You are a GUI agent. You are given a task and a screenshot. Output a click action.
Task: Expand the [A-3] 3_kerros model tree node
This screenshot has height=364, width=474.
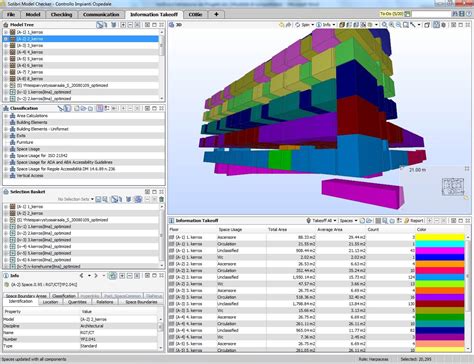pos(6,46)
